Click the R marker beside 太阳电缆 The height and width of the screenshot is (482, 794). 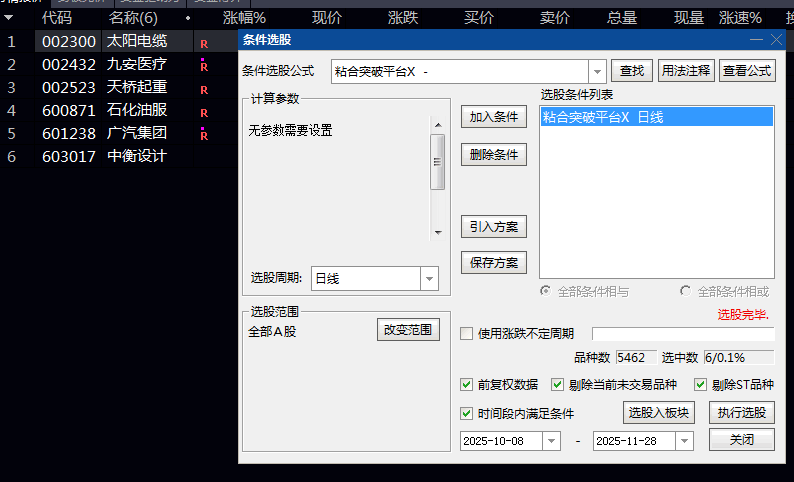[204, 44]
